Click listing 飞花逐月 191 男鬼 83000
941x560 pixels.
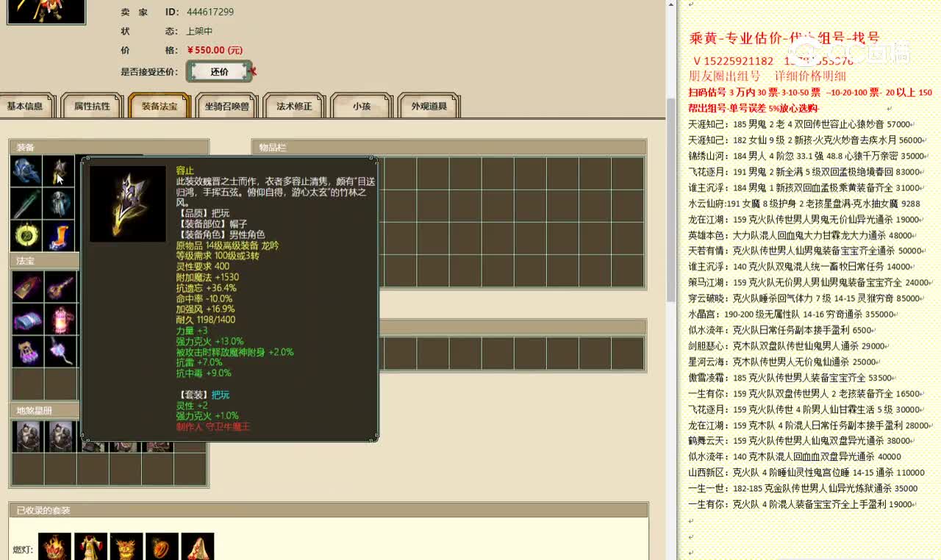806,172
